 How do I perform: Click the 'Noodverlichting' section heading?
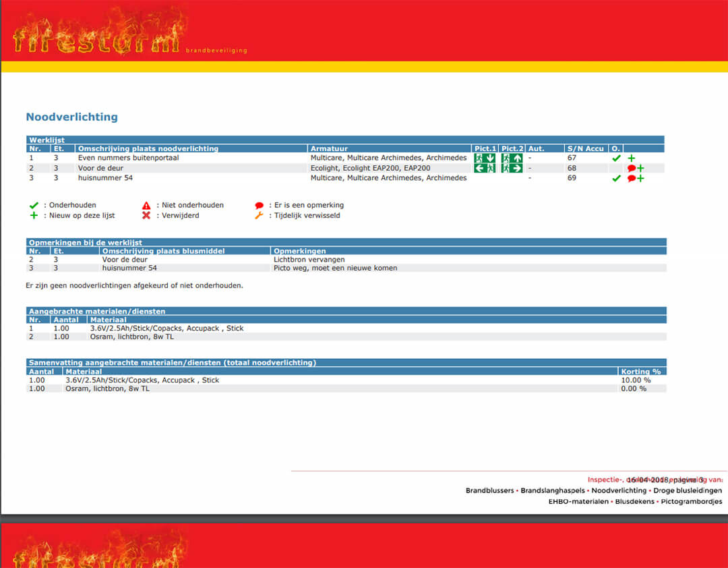pos(71,117)
